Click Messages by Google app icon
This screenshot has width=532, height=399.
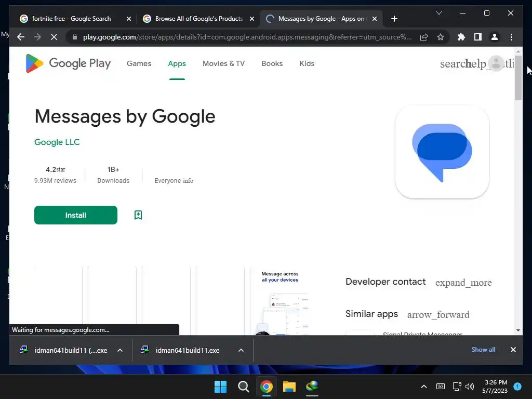tap(442, 152)
